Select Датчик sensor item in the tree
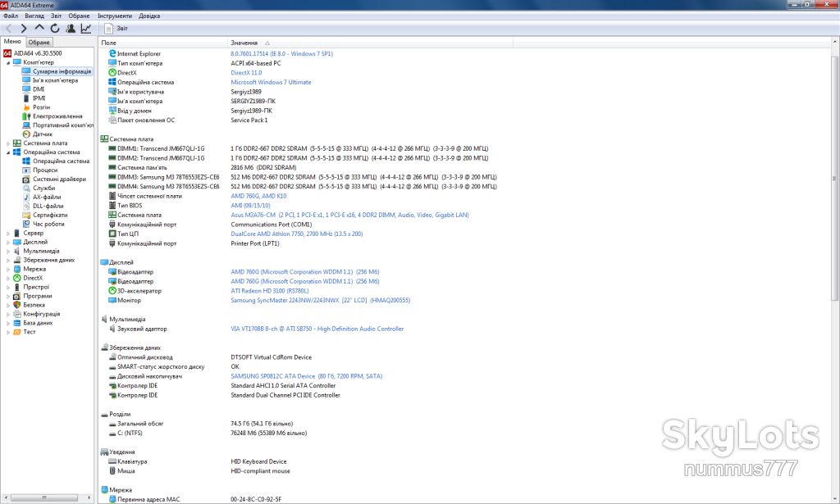 (x=43, y=134)
